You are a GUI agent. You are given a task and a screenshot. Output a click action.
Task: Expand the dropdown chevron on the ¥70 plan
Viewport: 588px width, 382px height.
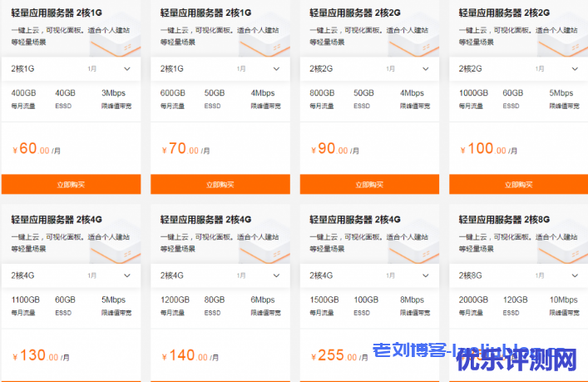(x=276, y=69)
